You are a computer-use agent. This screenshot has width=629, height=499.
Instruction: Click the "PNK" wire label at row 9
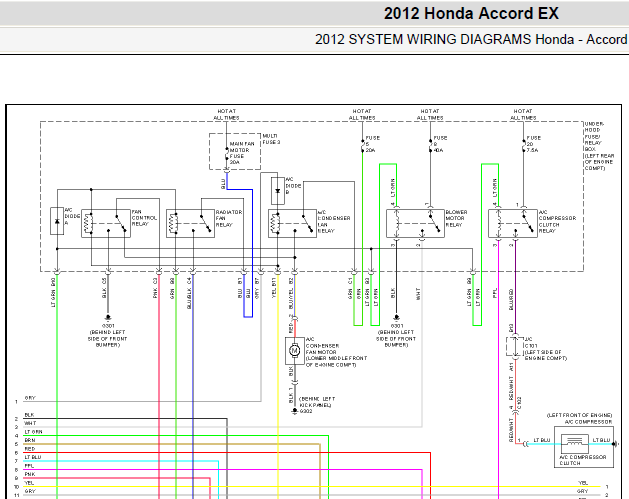click(x=30, y=474)
